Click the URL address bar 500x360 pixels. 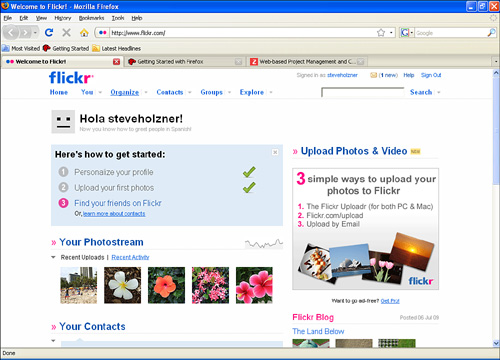[x=243, y=33]
